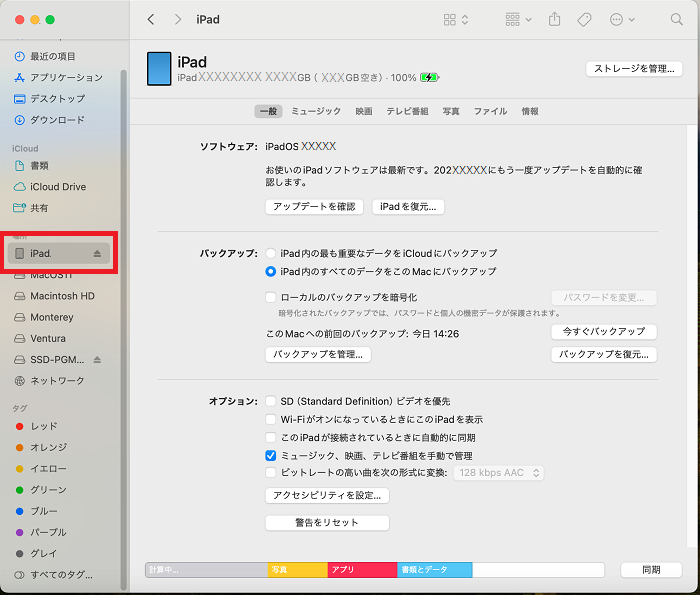The height and width of the screenshot is (595, 700).
Task: Open ダウンロード in the sidebar
Action: click(x=49, y=120)
